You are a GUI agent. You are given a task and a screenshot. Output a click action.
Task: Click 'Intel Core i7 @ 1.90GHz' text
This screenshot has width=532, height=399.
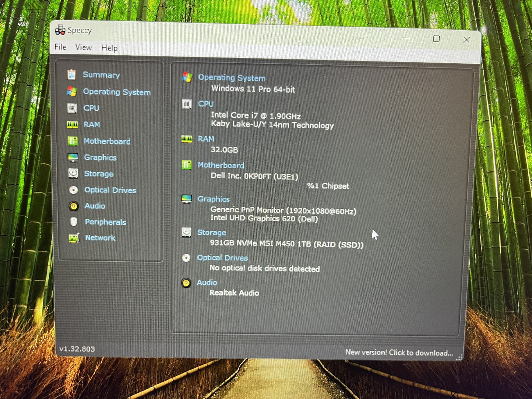pos(256,116)
